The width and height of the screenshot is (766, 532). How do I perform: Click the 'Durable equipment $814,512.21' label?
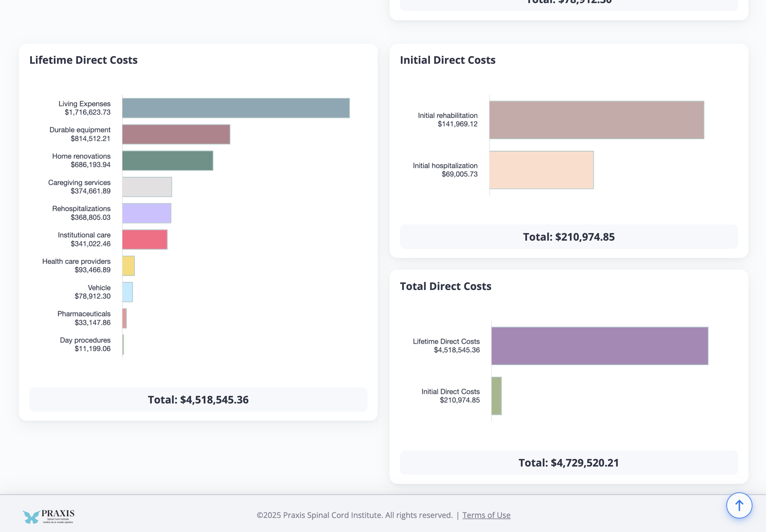click(80, 134)
